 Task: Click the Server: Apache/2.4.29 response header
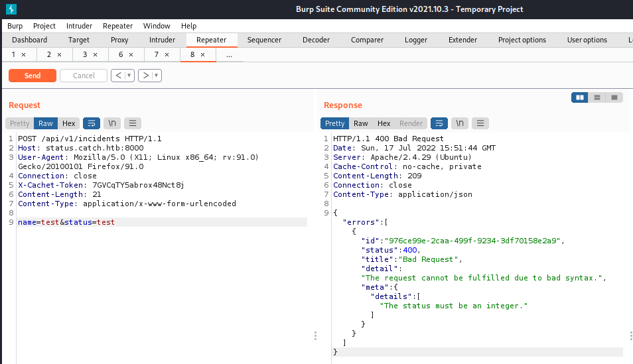click(x=402, y=157)
